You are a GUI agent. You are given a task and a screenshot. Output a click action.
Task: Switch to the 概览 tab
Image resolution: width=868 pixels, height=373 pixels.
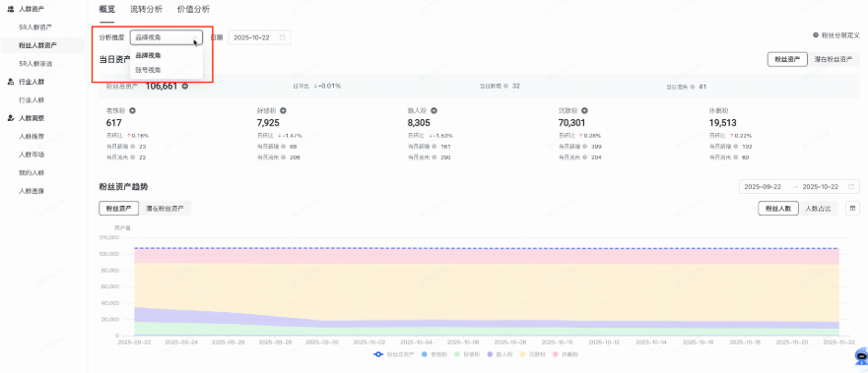click(106, 9)
